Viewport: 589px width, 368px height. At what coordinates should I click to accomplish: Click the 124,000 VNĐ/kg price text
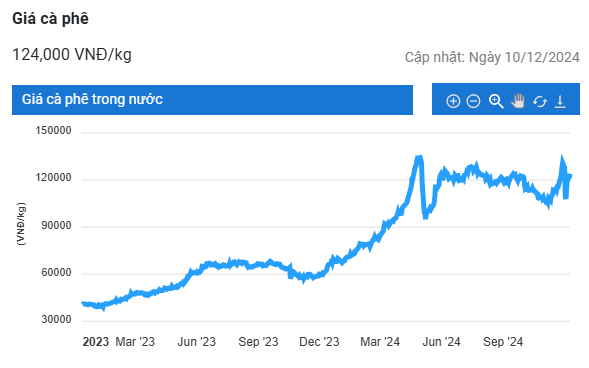point(72,54)
